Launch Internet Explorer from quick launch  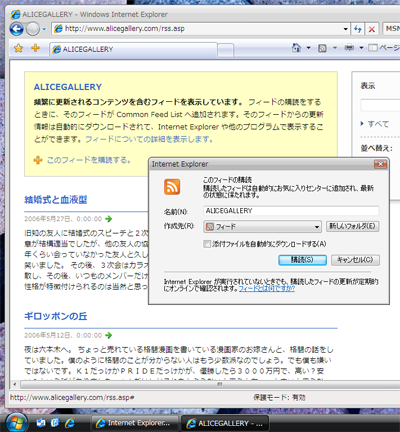pyautogui.click(x=70, y=423)
